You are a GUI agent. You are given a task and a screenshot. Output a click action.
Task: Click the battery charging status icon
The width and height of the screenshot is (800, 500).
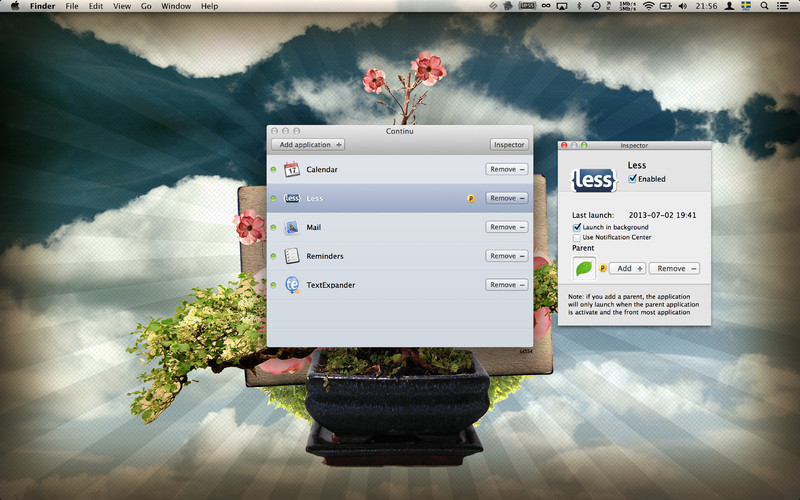click(x=665, y=6)
